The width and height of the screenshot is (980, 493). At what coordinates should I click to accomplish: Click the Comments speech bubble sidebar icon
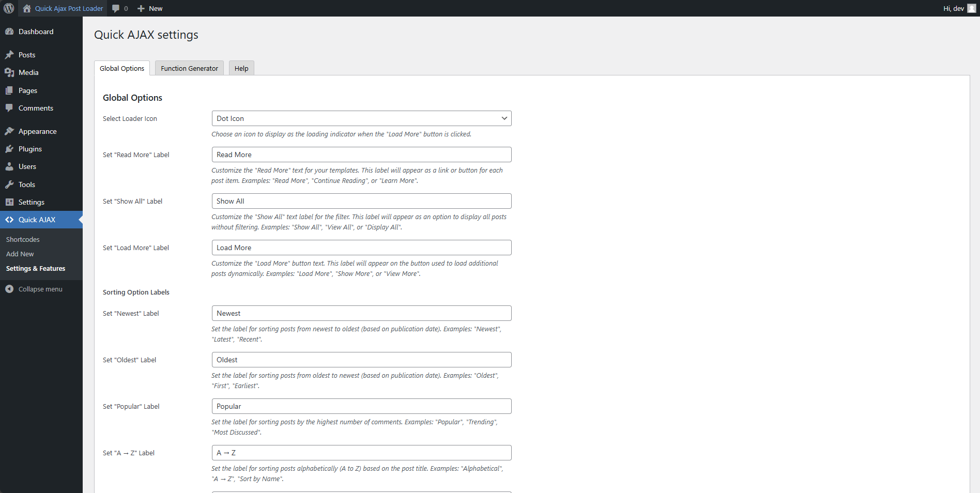point(9,108)
